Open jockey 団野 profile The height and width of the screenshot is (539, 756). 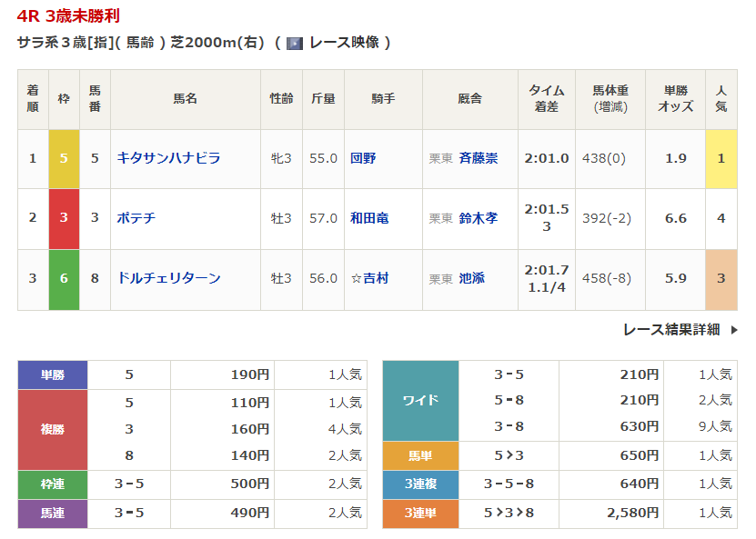tap(363, 158)
